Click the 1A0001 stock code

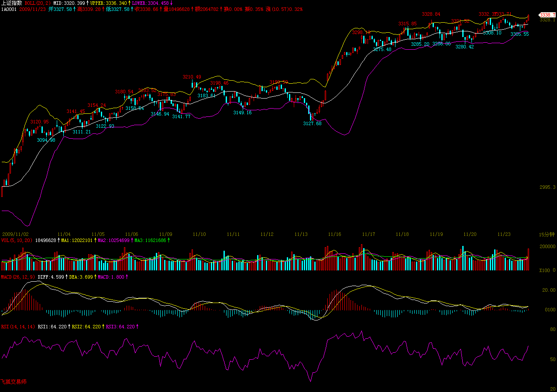pos(9,9)
